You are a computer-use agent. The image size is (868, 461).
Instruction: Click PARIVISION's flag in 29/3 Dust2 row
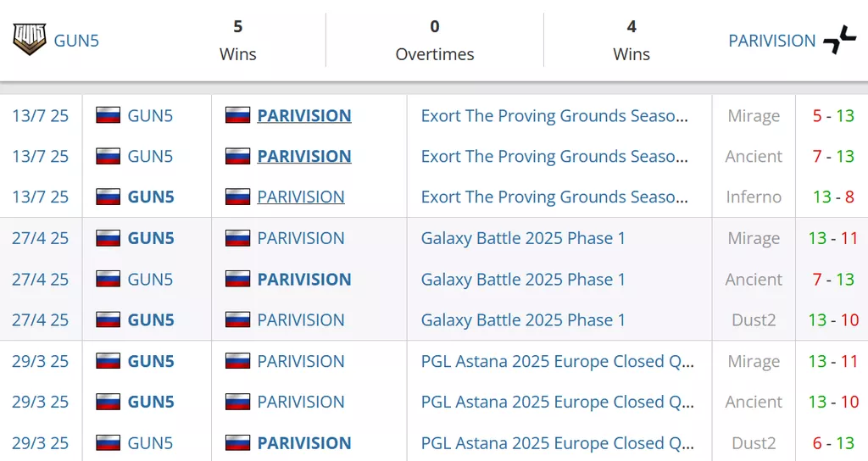point(237,443)
